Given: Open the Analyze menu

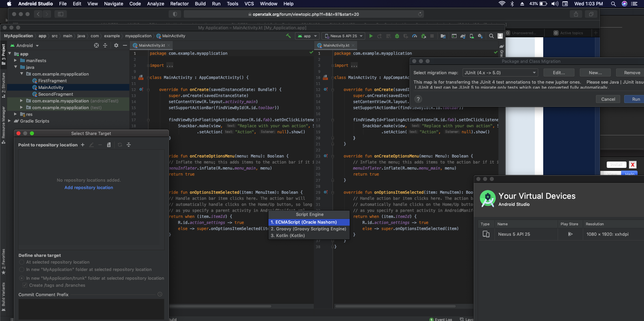Looking at the screenshot, I should 156,4.
